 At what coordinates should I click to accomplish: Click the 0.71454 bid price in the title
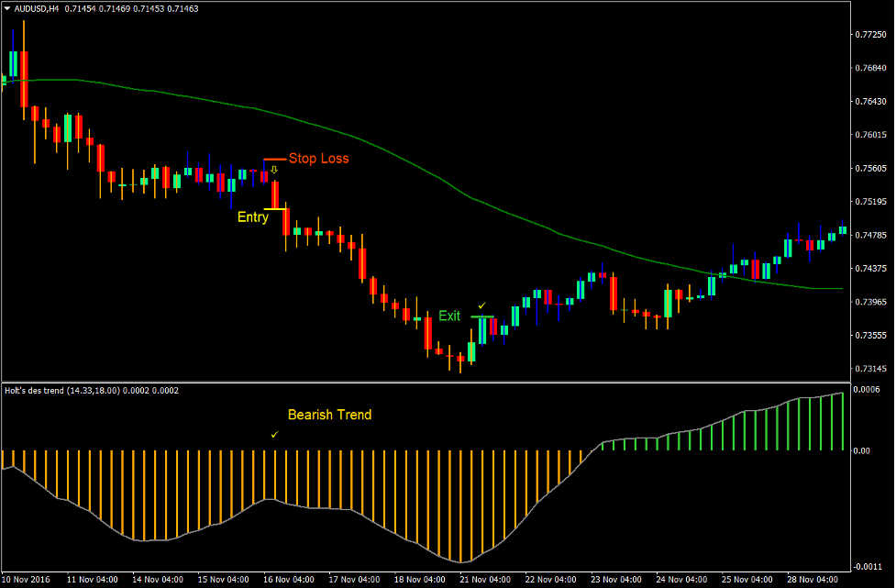tap(83, 7)
